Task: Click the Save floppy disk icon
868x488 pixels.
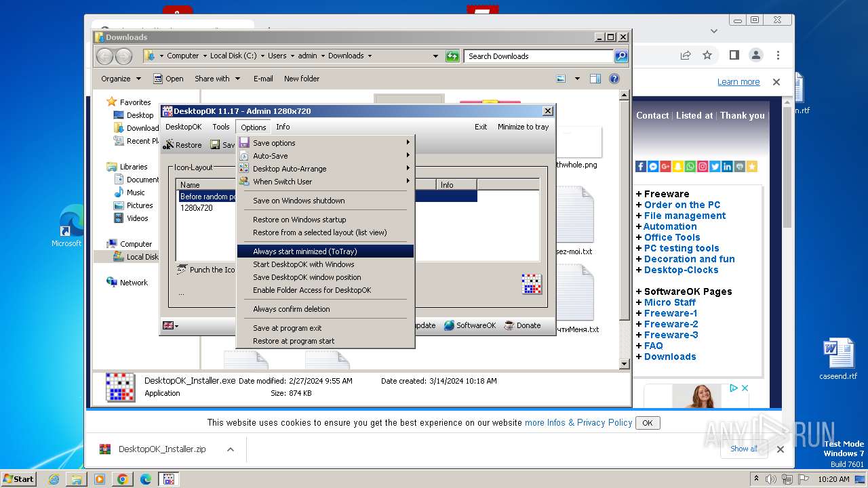Action: click(x=214, y=144)
